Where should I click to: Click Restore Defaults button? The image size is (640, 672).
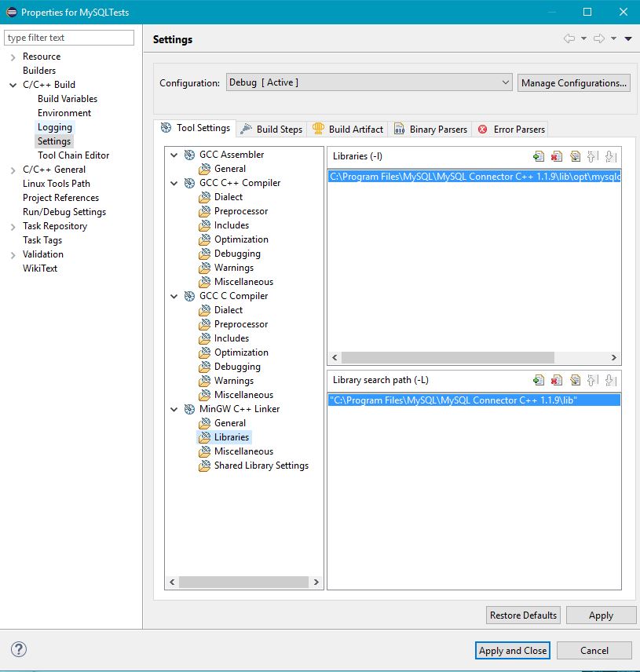[x=523, y=615]
